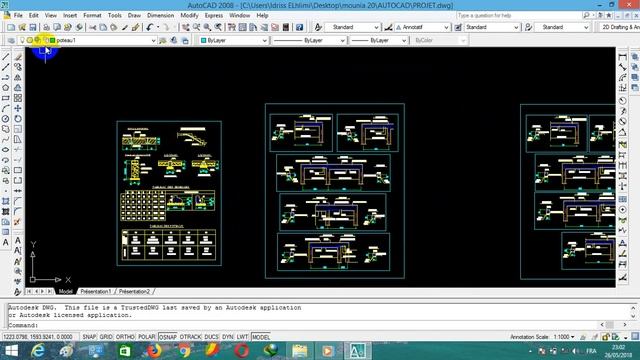The height and width of the screenshot is (360, 640).
Task: Select the Fillet modify tool
Action: pos(18,211)
